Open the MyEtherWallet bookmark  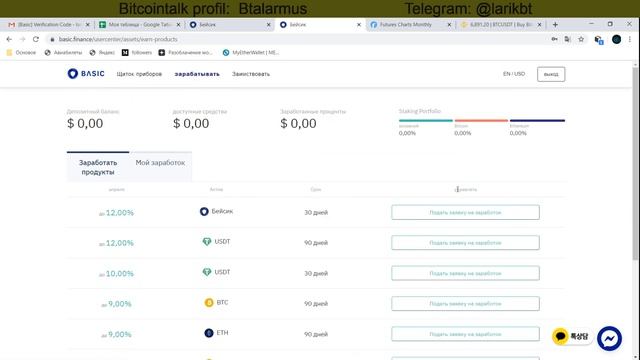tap(251, 53)
